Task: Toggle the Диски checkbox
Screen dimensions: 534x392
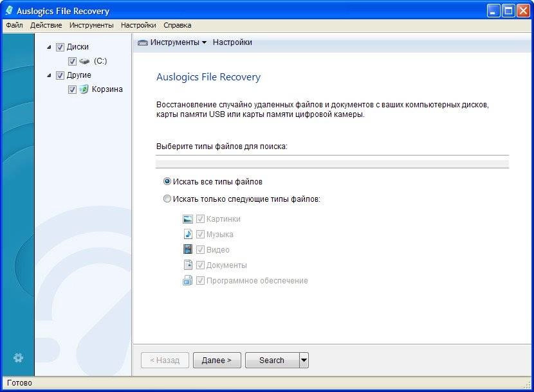Action: tap(60, 47)
